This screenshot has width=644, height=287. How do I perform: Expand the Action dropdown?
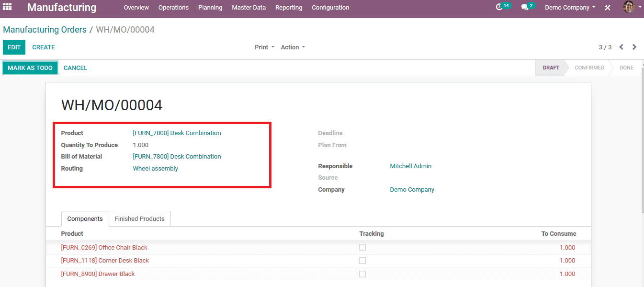(293, 47)
